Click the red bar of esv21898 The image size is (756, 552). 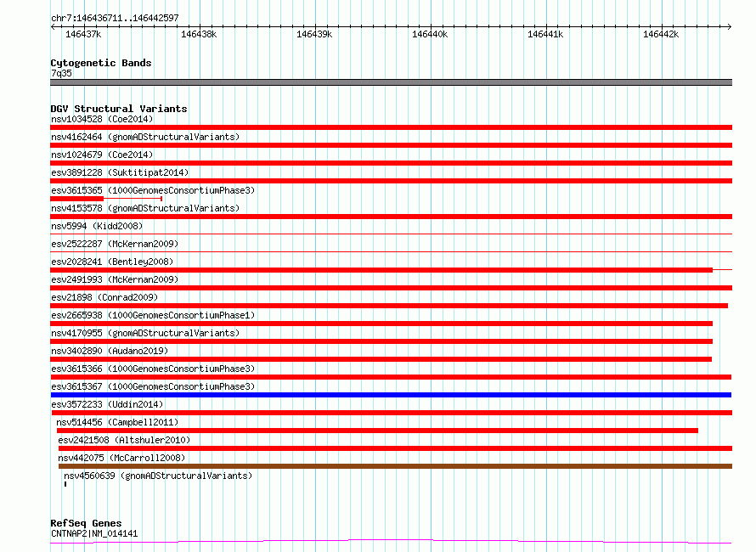pos(389,306)
